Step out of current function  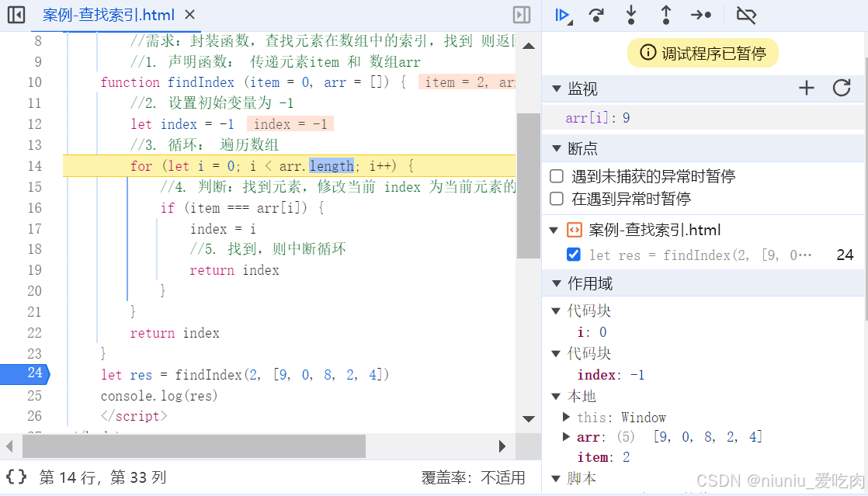[x=666, y=15]
